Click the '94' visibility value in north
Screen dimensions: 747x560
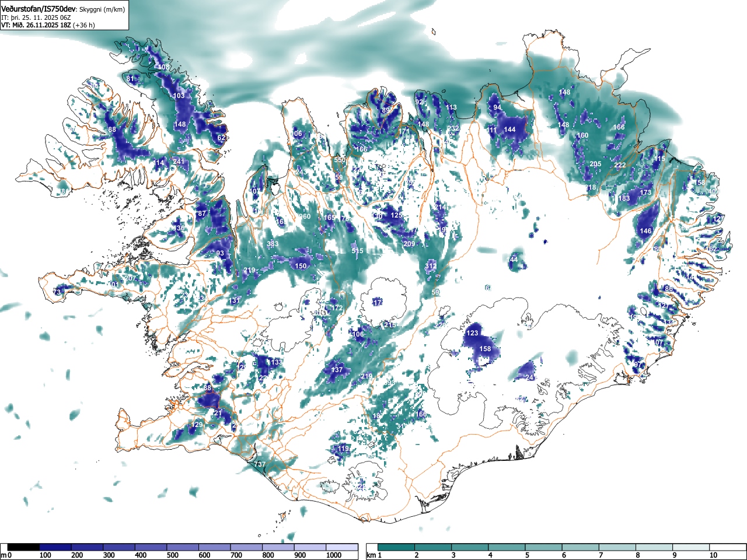click(x=497, y=108)
